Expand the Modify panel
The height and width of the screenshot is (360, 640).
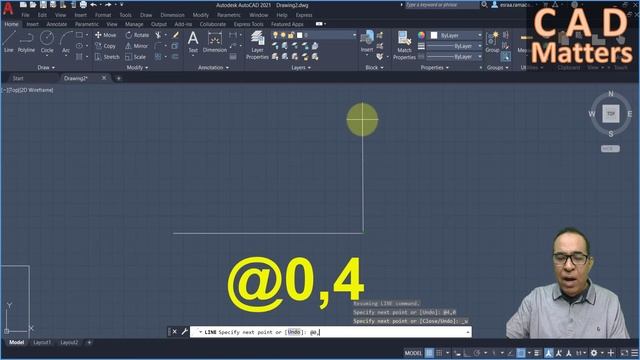(138, 68)
